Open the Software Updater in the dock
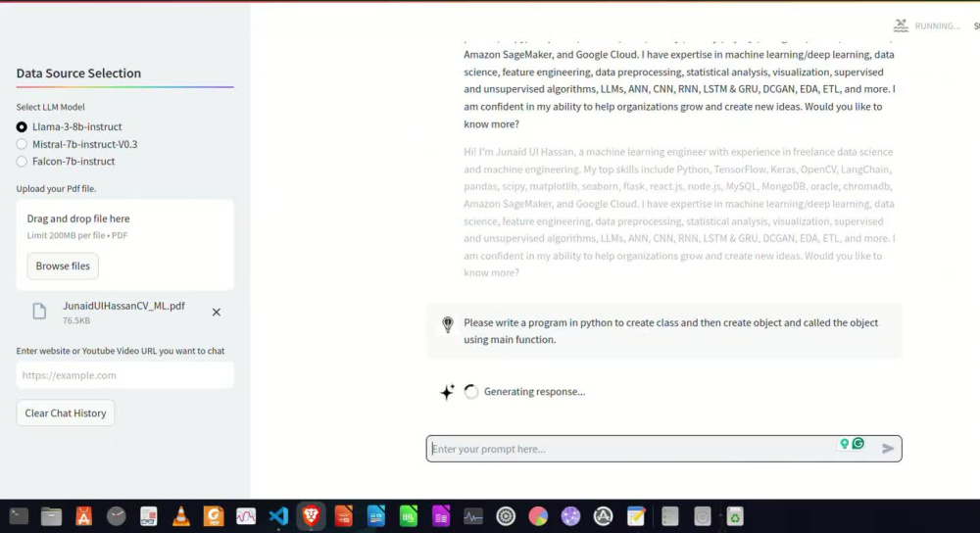 coord(603,516)
